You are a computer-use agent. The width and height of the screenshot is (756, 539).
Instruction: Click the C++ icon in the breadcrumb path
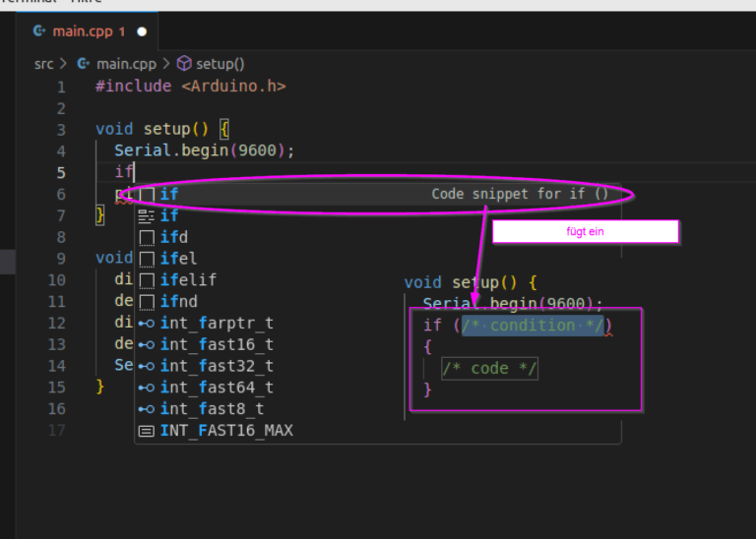(84, 63)
